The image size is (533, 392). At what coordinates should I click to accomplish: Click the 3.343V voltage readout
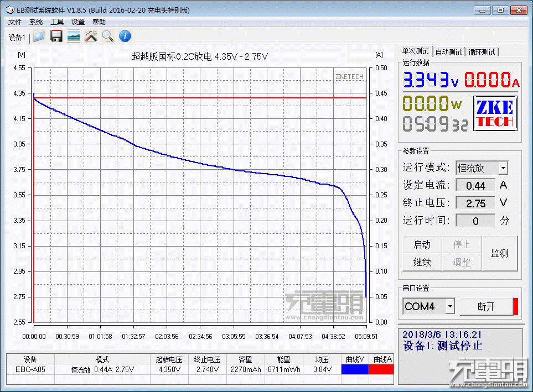point(431,80)
